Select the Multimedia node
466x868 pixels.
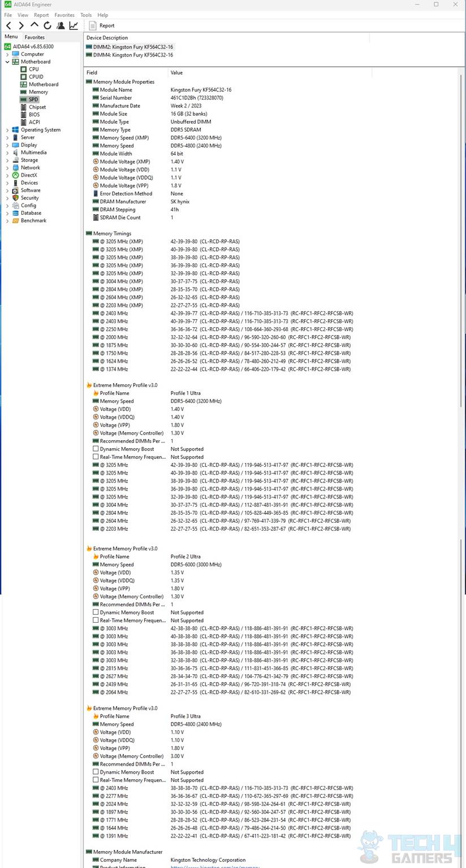point(33,153)
